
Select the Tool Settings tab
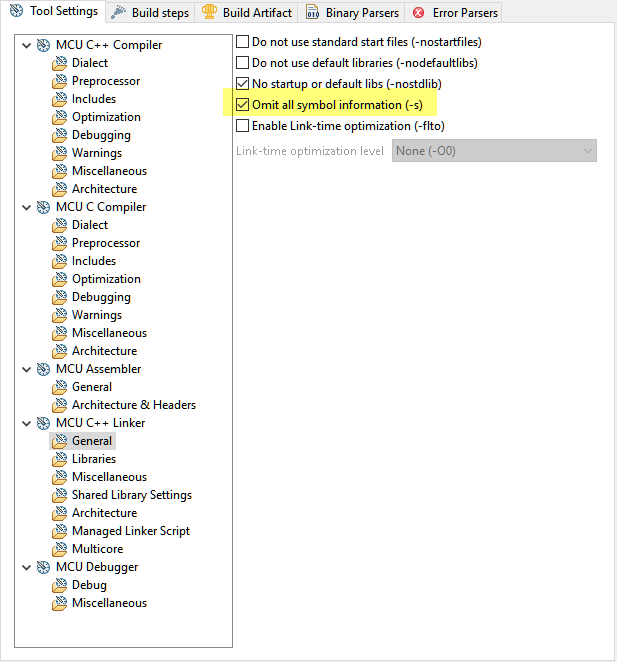pos(54,11)
